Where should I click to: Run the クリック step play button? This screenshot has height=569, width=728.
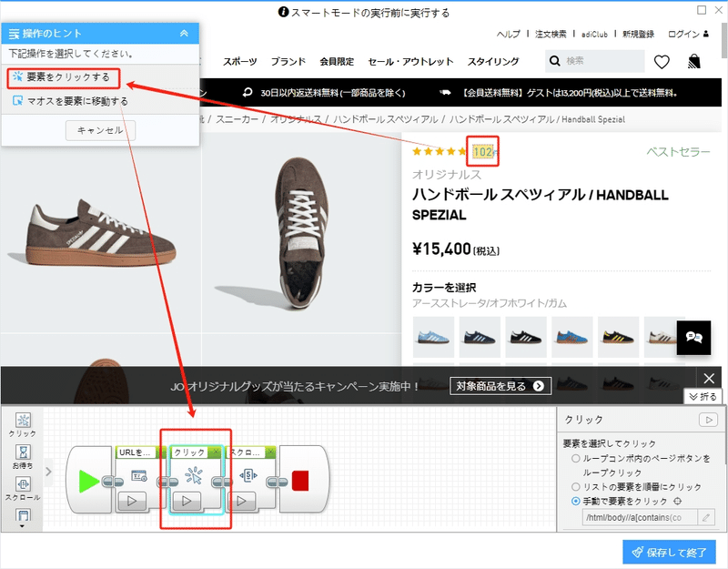point(187,501)
